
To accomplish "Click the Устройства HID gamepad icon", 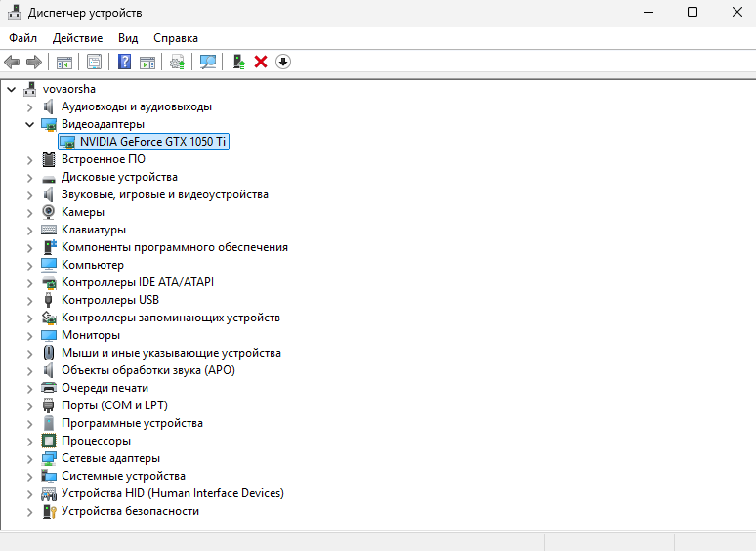I will point(48,493).
